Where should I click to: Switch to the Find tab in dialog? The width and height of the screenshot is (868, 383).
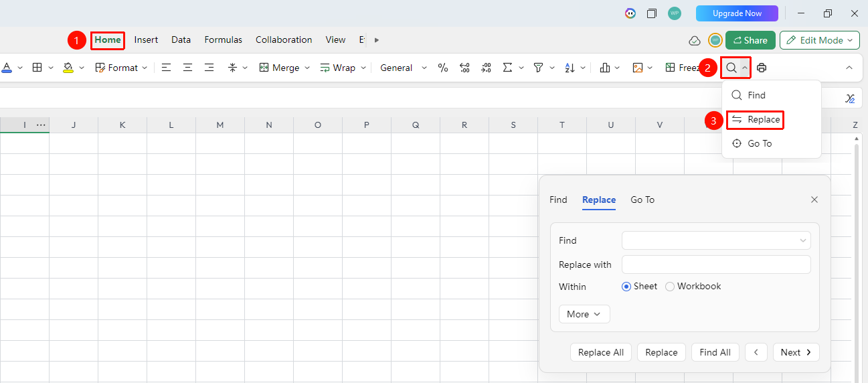point(558,200)
